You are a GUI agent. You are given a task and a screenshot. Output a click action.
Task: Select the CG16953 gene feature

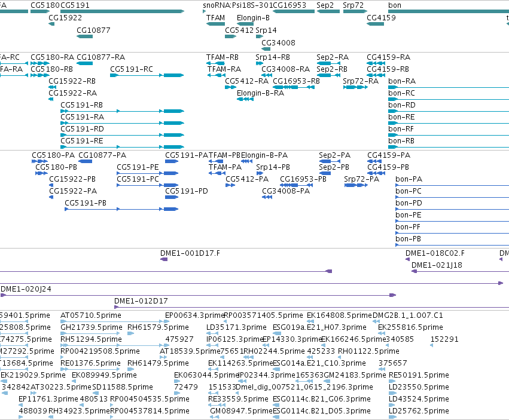294,11
